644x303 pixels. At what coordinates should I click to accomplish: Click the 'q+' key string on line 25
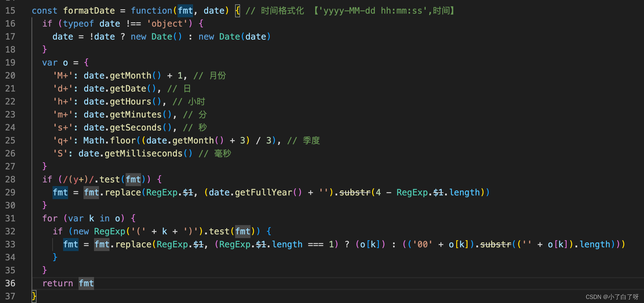coord(63,140)
